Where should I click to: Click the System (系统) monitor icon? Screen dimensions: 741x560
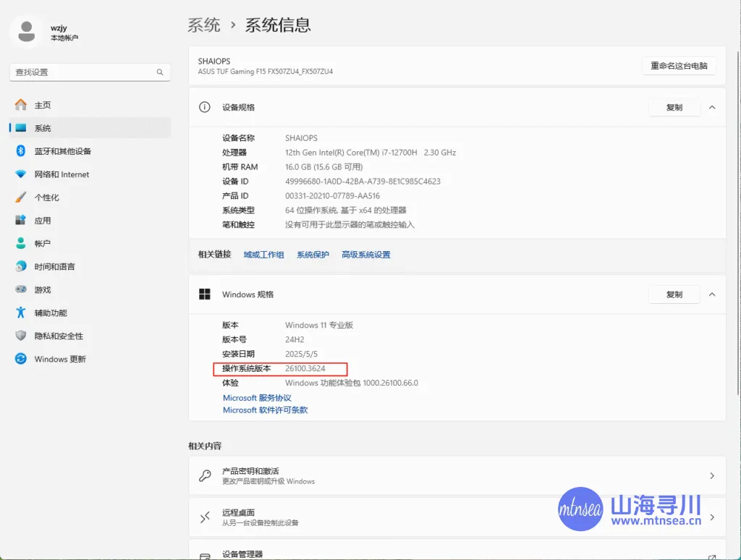point(20,128)
